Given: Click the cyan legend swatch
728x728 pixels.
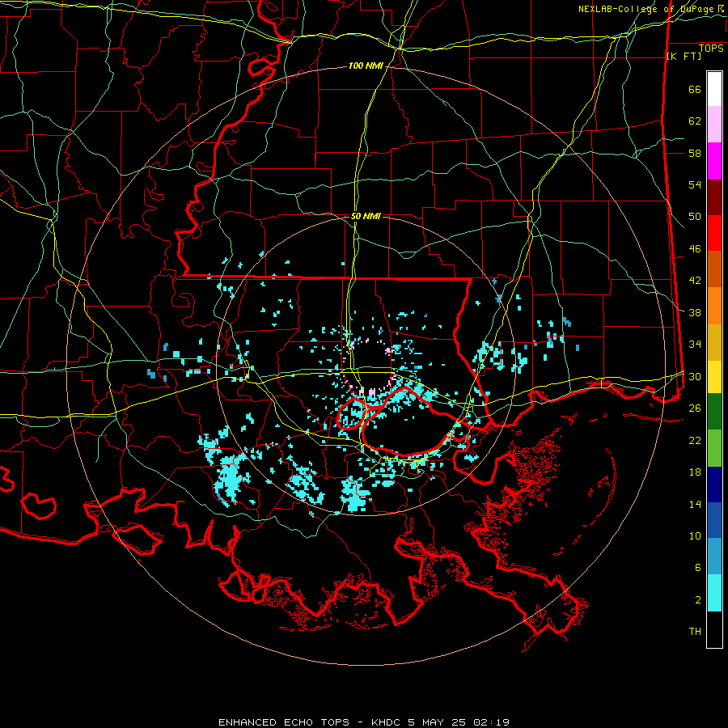Looking at the screenshot, I should 714,593.
